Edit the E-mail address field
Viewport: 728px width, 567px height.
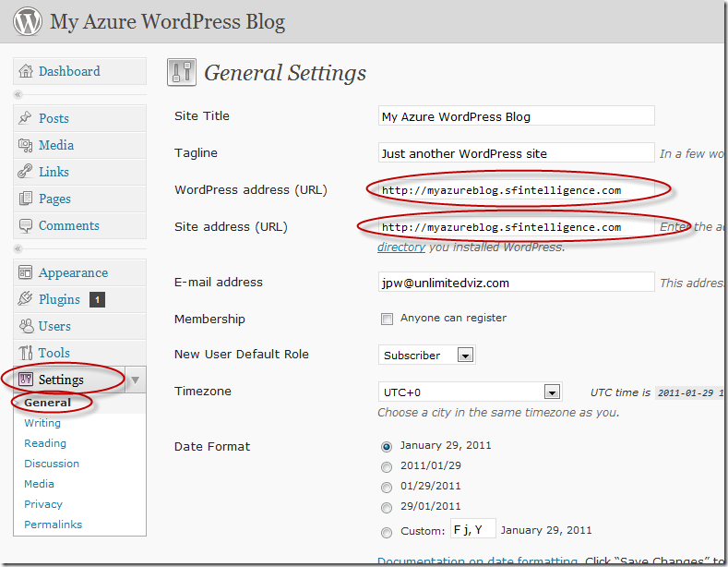pos(517,282)
